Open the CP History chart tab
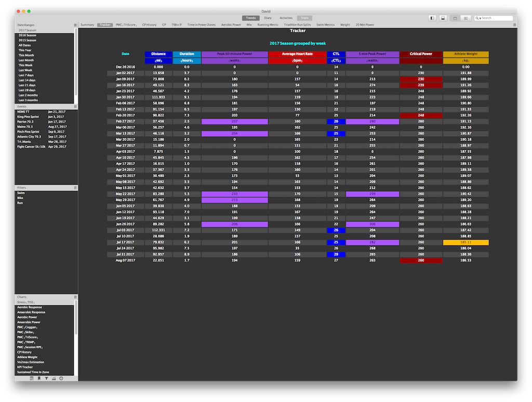 [x=149, y=25]
